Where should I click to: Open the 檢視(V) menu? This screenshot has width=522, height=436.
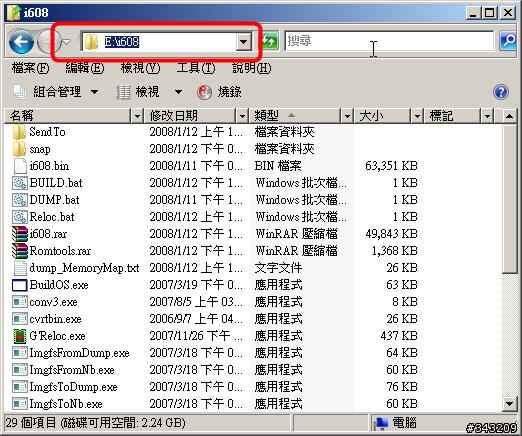[x=140, y=68]
